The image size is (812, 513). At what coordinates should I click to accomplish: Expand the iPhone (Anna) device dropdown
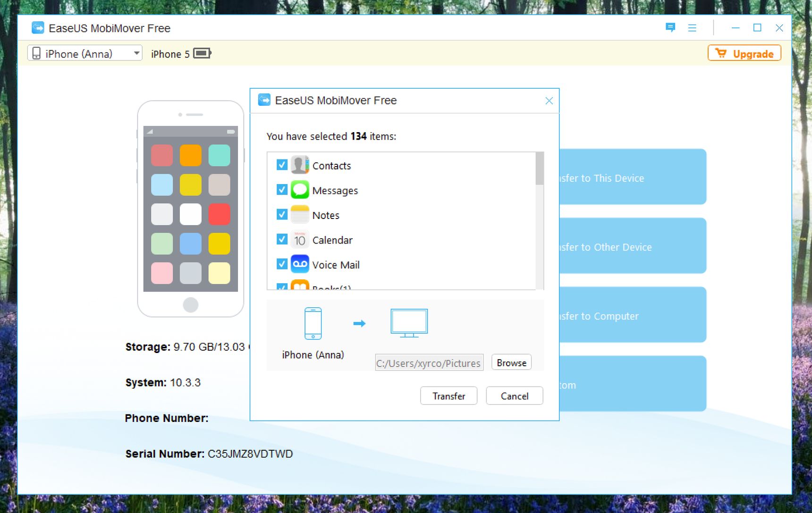[x=85, y=53]
